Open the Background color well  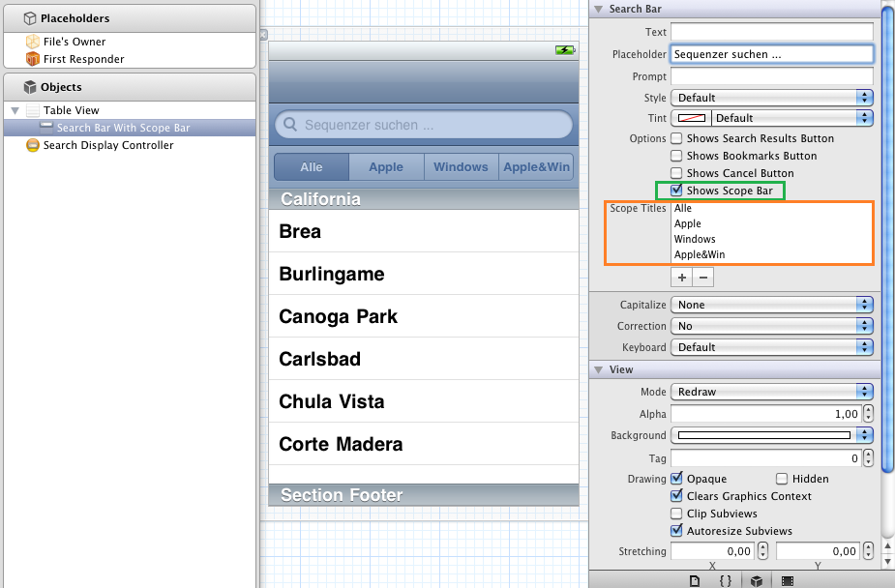tap(763, 436)
